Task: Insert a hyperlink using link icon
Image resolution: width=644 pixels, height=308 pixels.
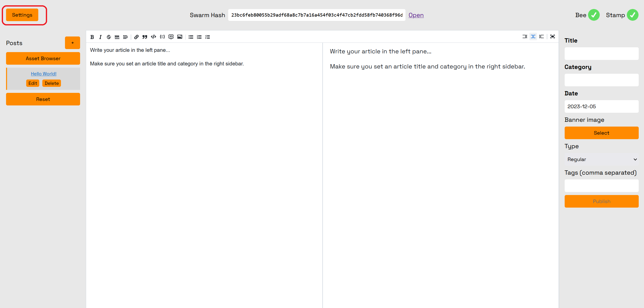Action: click(x=136, y=37)
